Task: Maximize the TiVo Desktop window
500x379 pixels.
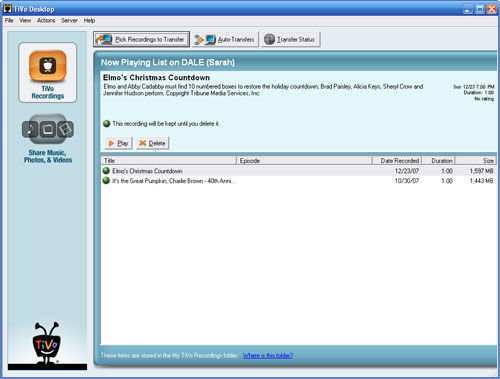Action: coord(480,9)
